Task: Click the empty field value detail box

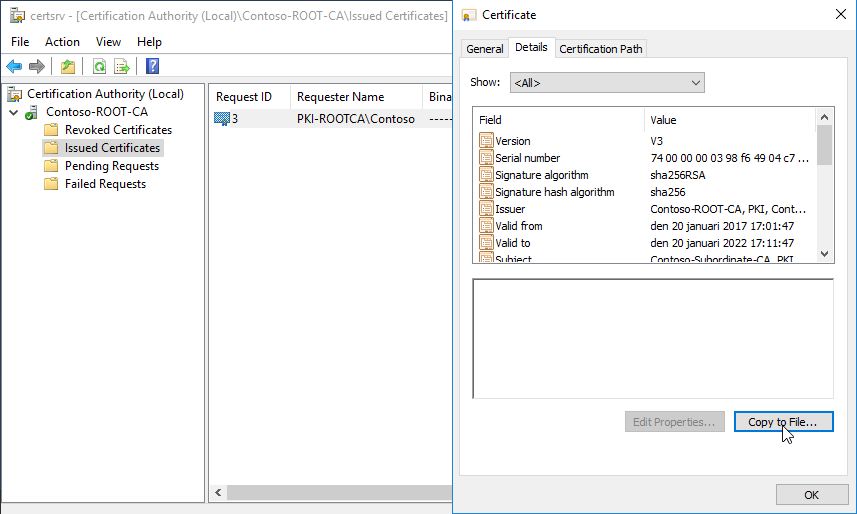Action: click(x=653, y=338)
